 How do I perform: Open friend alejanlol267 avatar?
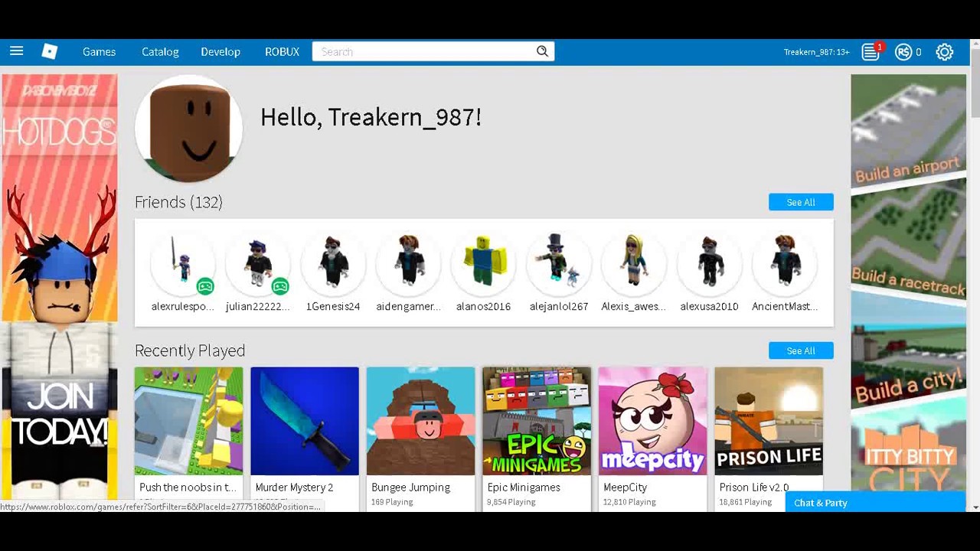point(559,262)
